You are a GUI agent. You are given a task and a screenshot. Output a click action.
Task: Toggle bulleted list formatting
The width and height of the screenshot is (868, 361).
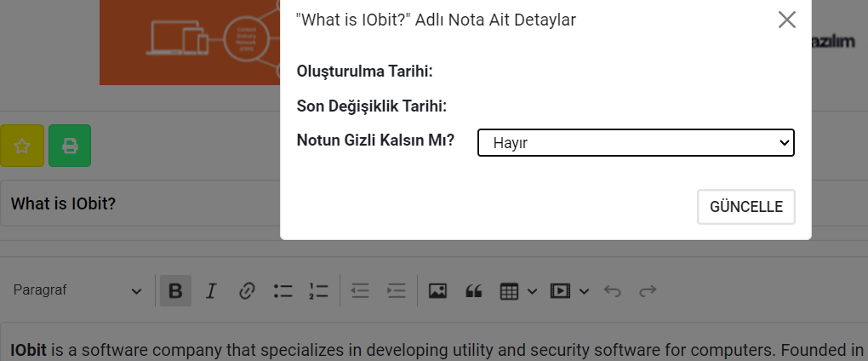[x=283, y=291]
